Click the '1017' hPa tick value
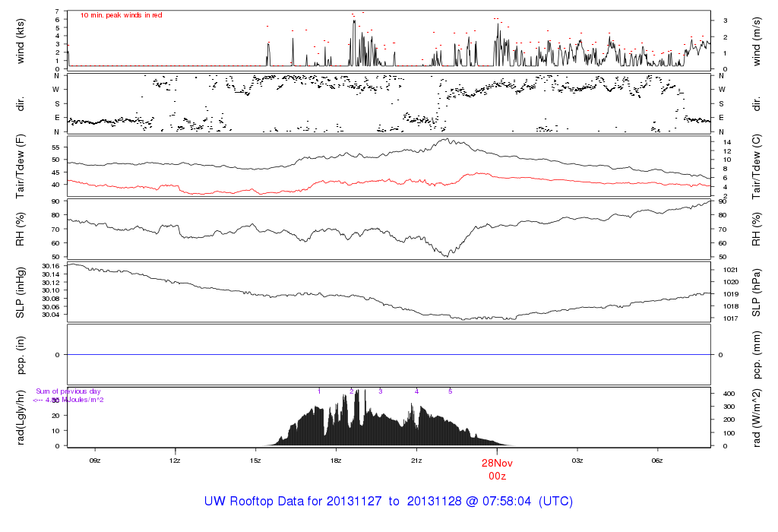 (730, 318)
